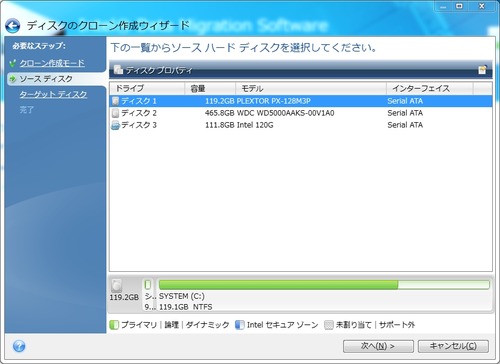The width and height of the screenshot is (500, 364).
Task: Go to the ターゲット ディスク step
Action: (x=53, y=94)
